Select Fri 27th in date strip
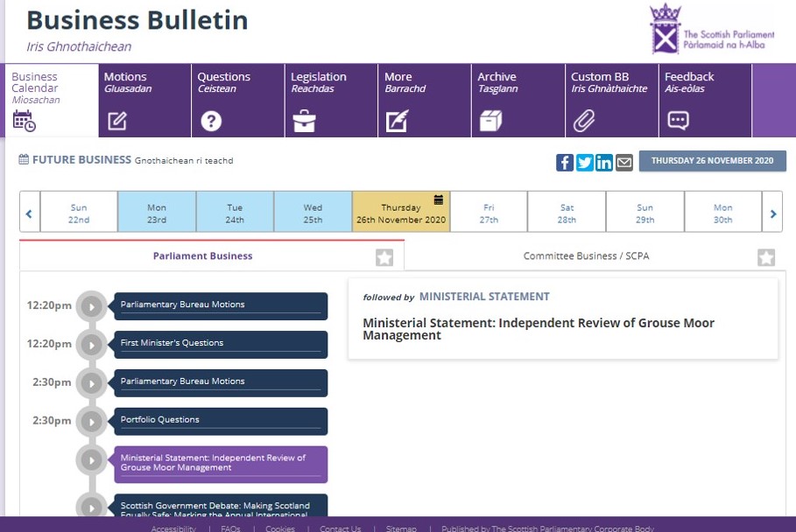796x532 pixels. coord(489,213)
